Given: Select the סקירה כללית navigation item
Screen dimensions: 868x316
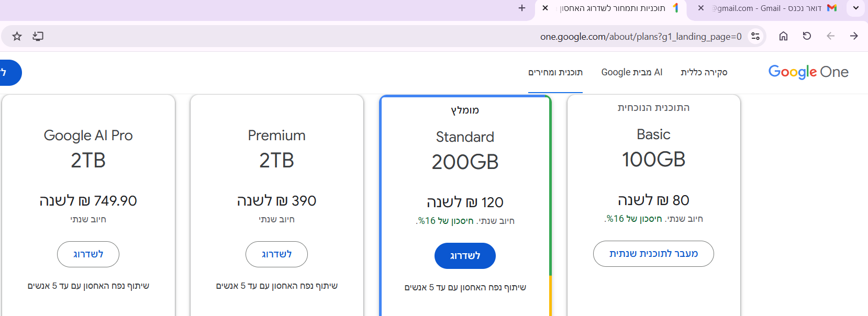Looking at the screenshot, I should coord(704,72).
